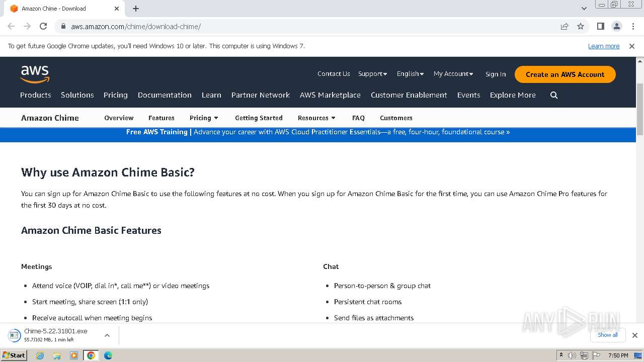Launch media player from the taskbar
This screenshot has width=644, height=362.
74,355
